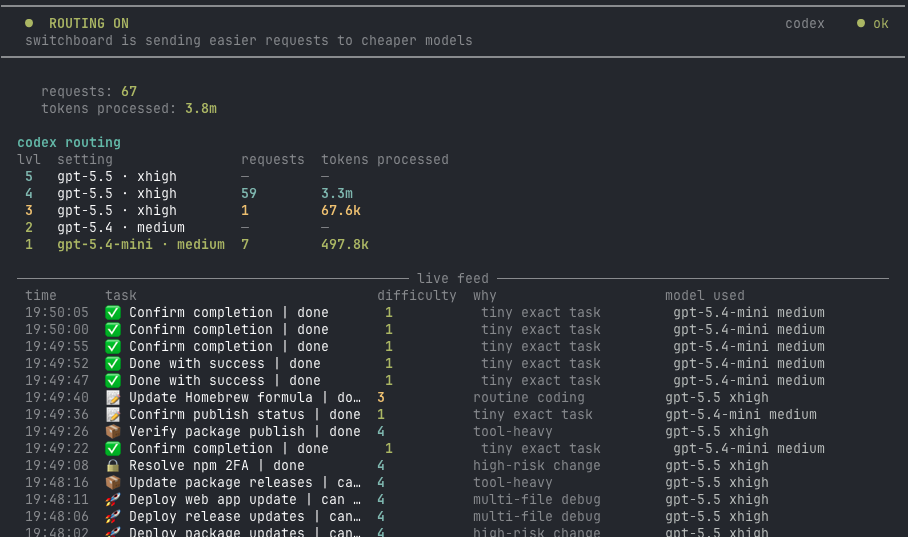Click the ok status text
Image resolution: width=908 pixels, height=537 pixels.
881,23
